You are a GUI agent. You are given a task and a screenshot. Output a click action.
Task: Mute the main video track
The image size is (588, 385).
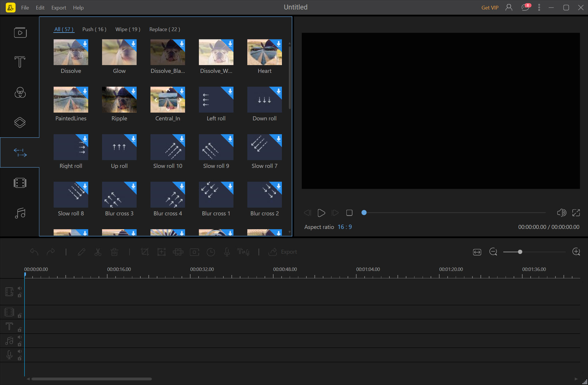[20, 288]
